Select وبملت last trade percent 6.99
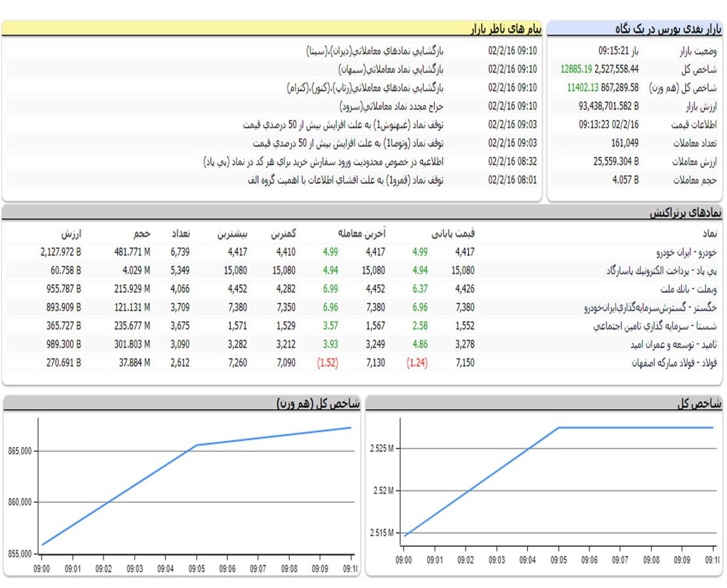The width and height of the screenshot is (727, 588). [x=330, y=289]
